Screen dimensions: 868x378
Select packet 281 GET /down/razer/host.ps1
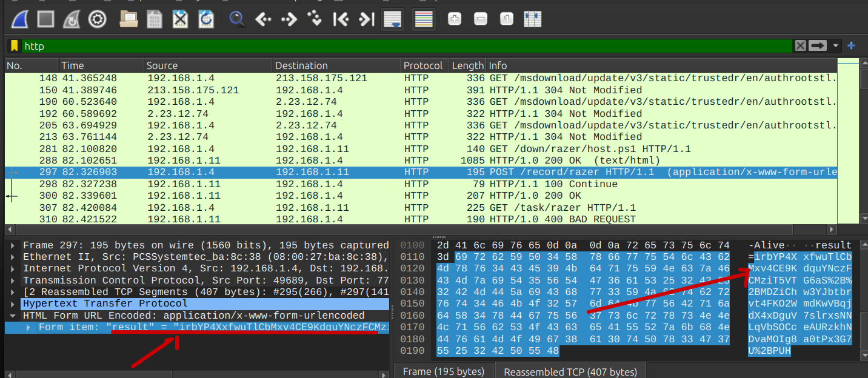tap(364, 148)
